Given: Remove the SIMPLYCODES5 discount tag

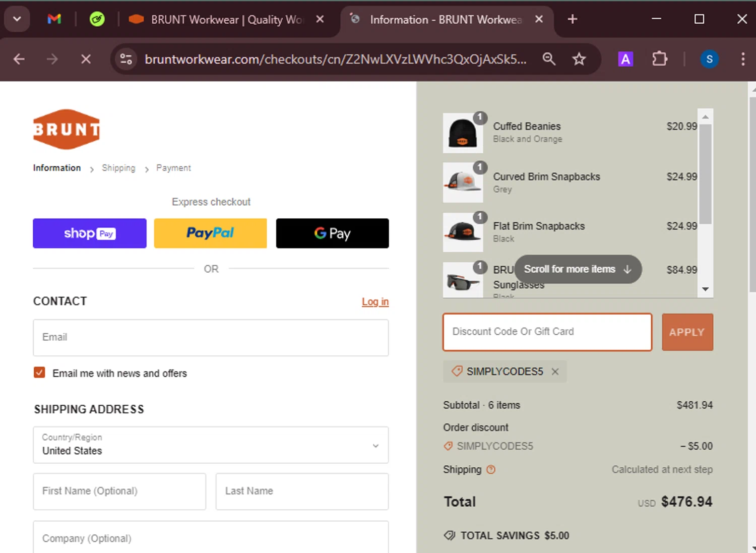Looking at the screenshot, I should pyautogui.click(x=555, y=372).
